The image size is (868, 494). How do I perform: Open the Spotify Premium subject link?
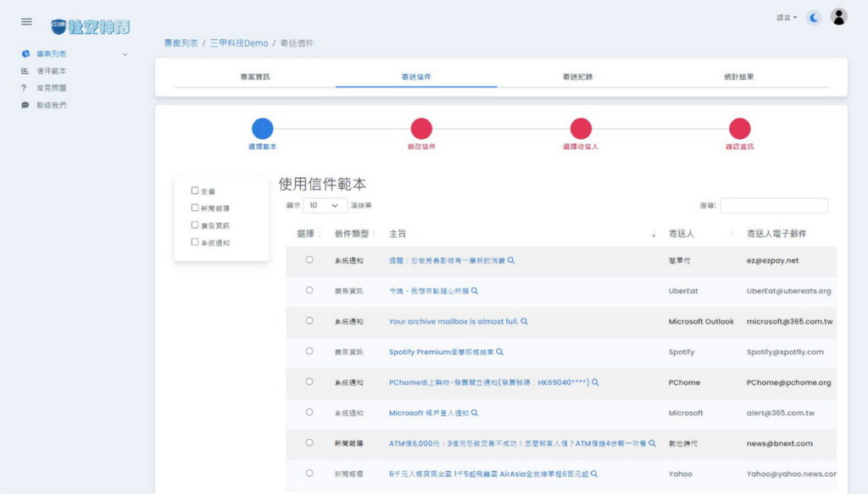click(x=441, y=352)
